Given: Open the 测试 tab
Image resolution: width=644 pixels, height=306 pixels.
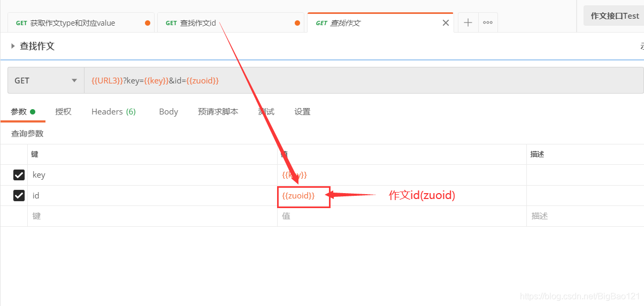Looking at the screenshot, I should point(266,111).
